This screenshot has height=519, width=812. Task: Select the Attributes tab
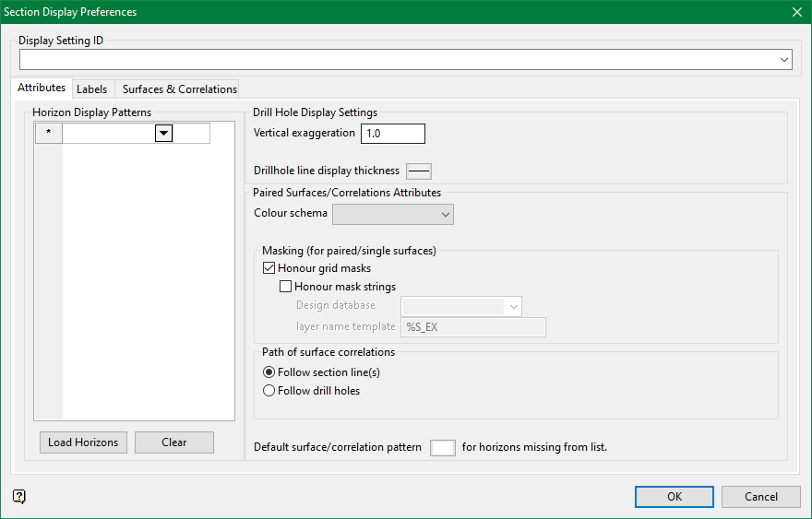click(x=42, y=88)
